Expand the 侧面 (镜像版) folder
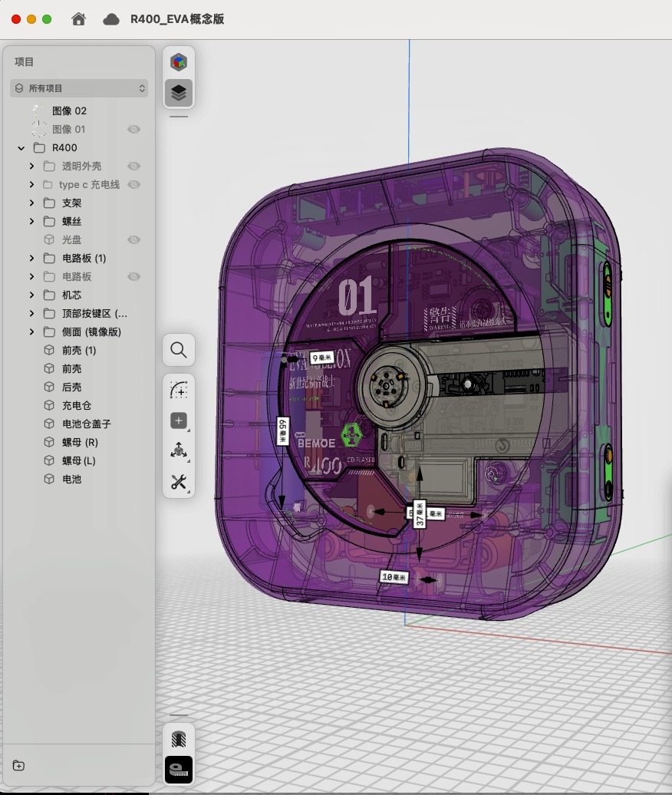Screen dimensions: 672x795 click(x=32, y=332)
